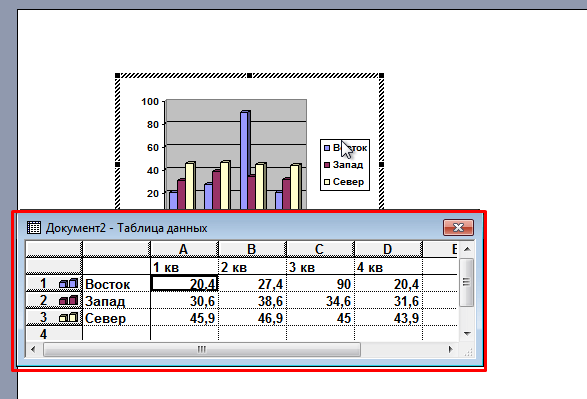Select cell with value 38,6
The width and height of the screenshot is (587, 399).
[x=252, y=301]
